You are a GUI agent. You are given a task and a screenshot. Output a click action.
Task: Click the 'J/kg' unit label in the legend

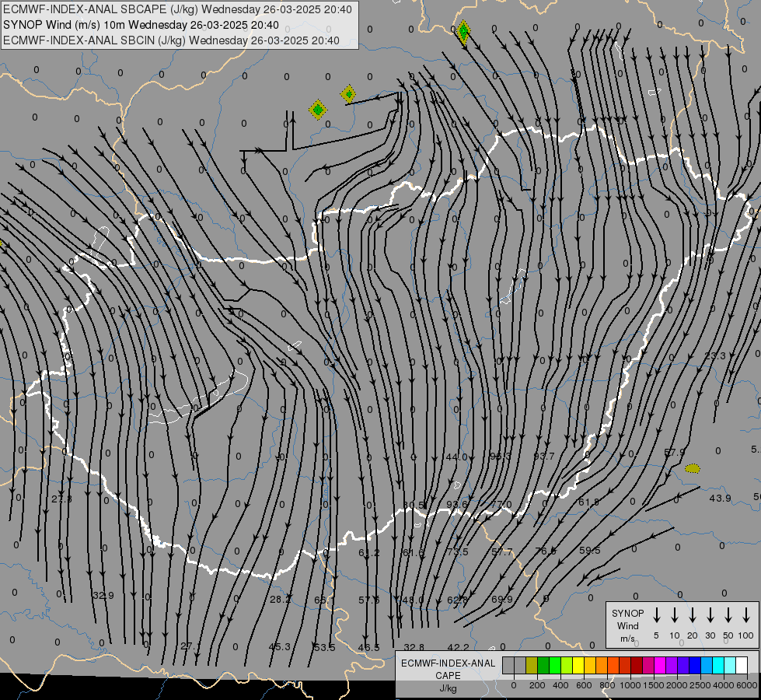tap(448, 688)
